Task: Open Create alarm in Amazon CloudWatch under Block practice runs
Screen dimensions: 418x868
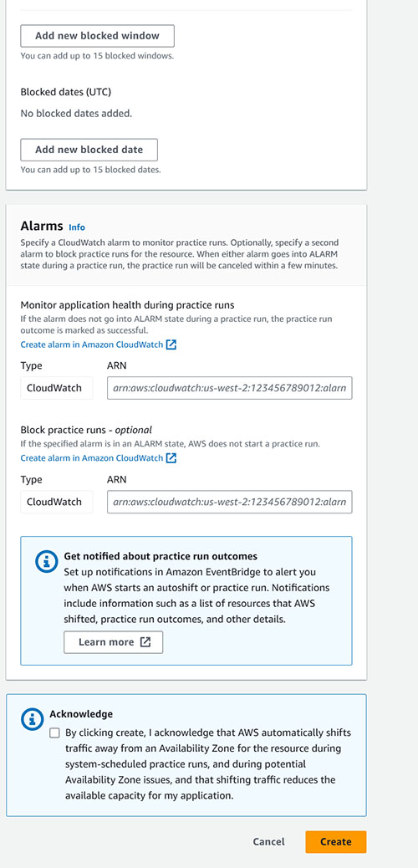Action: pos(92,457)
